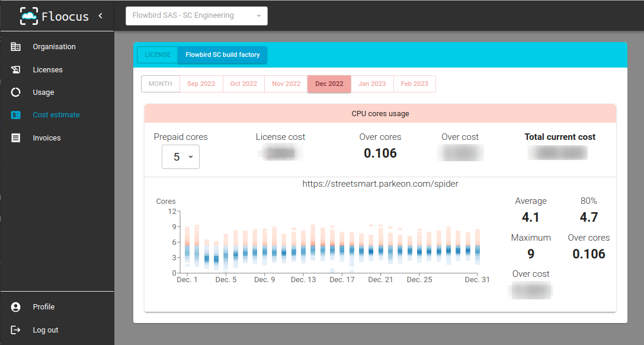Click the MONTH label button
The image size is (644, 345).
point(160,84)
